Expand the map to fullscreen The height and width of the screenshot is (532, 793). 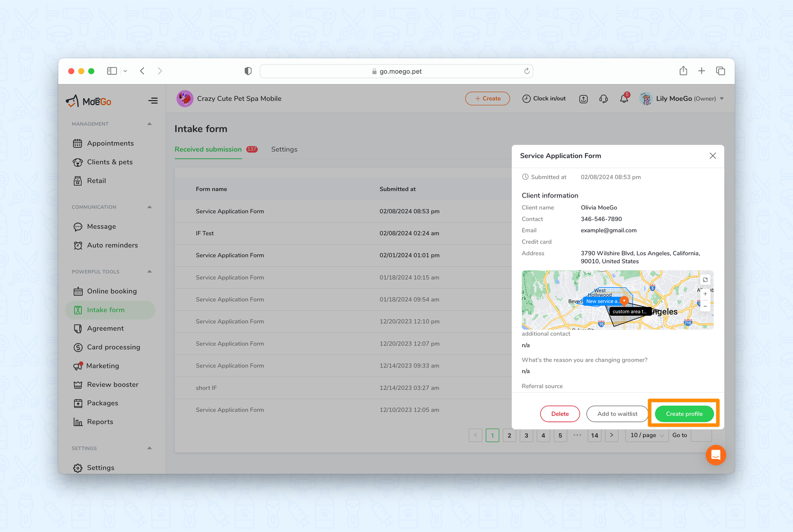tap(705, 280)
